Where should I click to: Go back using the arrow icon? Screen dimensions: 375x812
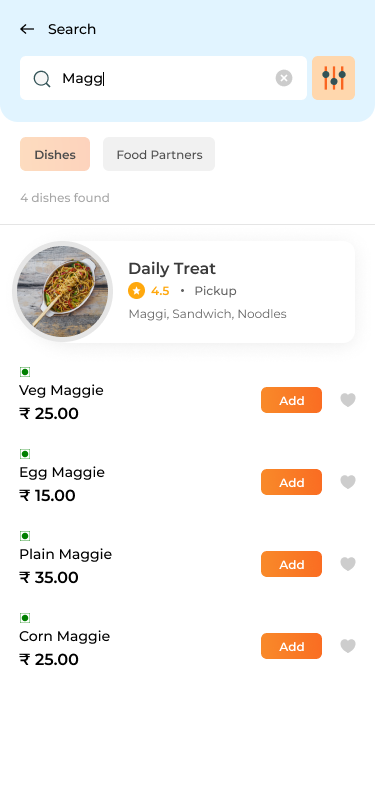tap(27, 29)
